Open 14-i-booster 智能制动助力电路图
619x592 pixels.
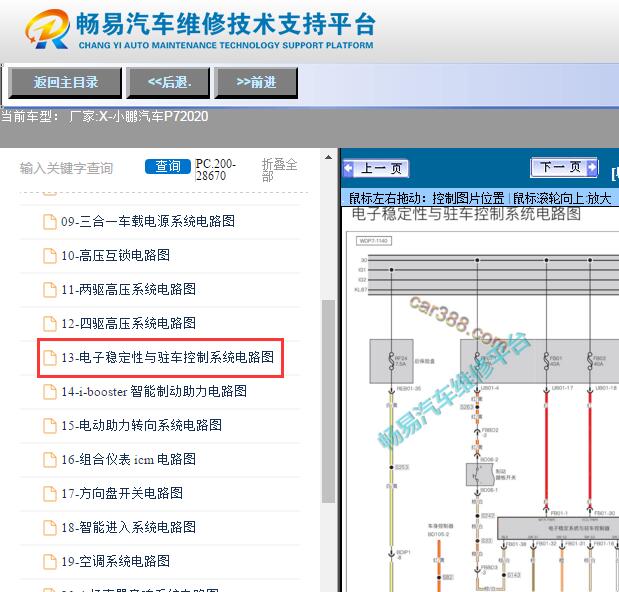154,392
